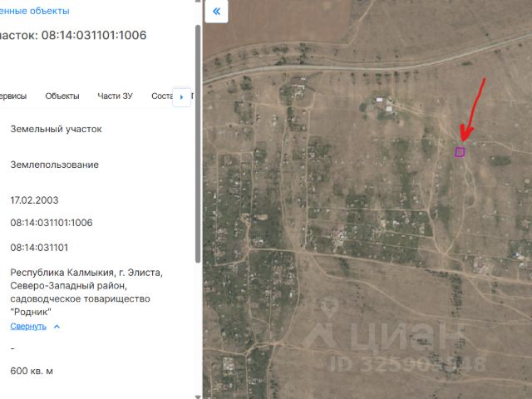Click the panel's vertical scrollbar thumb
This screenshot has width=532, height=399.
click(x=198, y=144)
